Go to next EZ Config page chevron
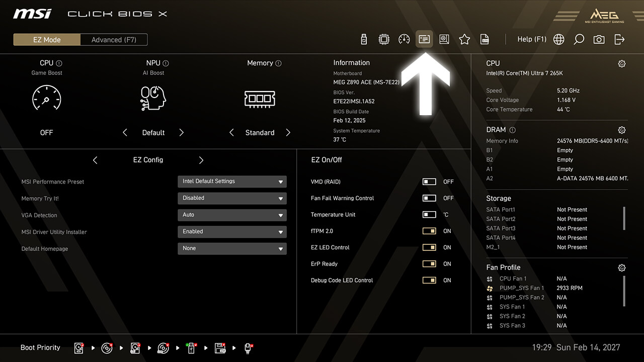The height and width of the screenshot is (362, 644). tap(201, 160)
